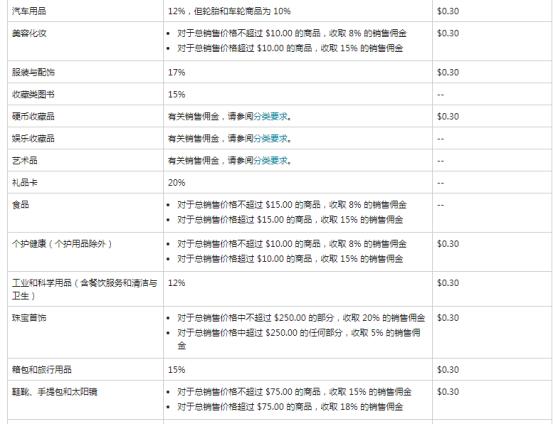Click the 食品 category name
Image resolution: width=554 pixels, height=425 pixels.
[x=20, y=205]
